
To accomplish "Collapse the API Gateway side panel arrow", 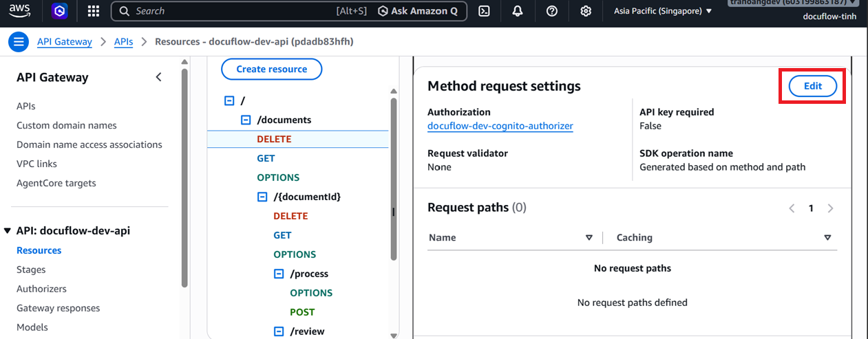I will 159,77.
